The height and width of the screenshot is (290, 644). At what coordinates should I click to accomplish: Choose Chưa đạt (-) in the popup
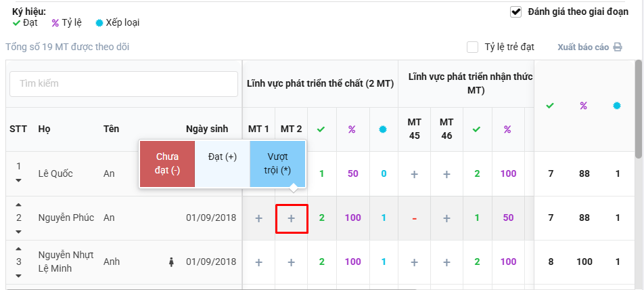point(167,163)
